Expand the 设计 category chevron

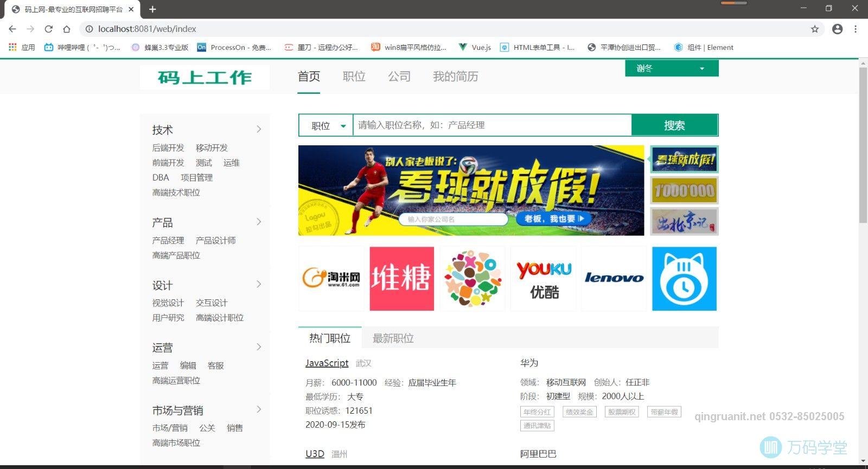click(x=259, y=284)
